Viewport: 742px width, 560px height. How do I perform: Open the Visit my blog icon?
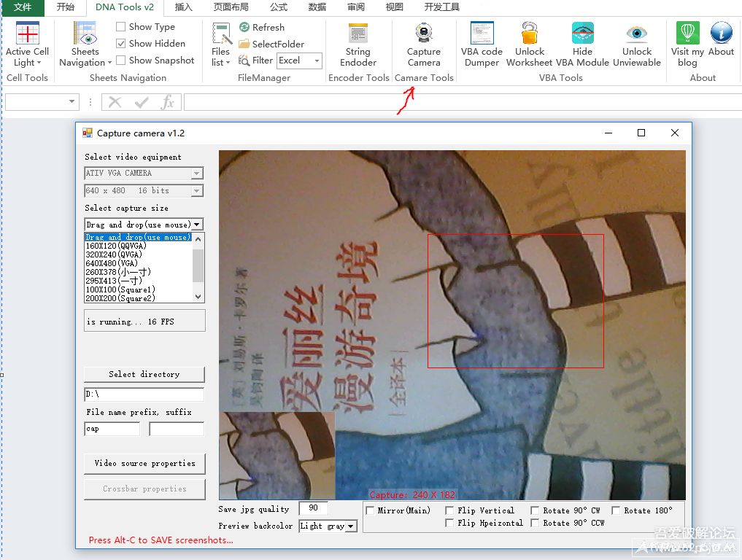pos(687,34)
